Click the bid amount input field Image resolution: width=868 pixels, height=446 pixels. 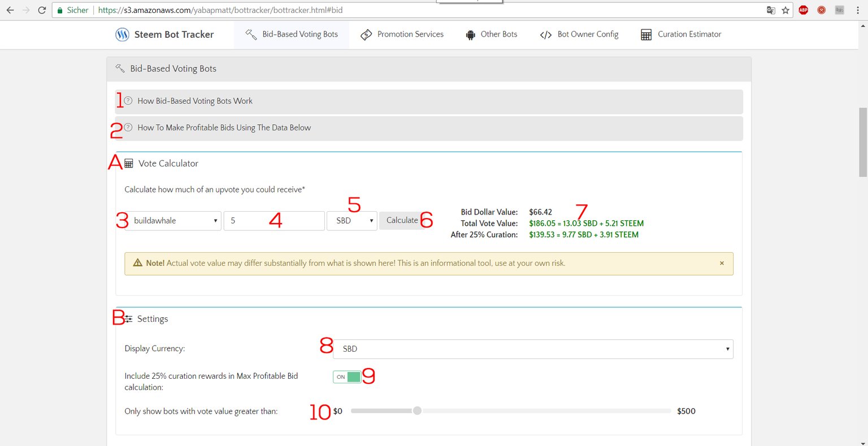(x=274, y=221)
